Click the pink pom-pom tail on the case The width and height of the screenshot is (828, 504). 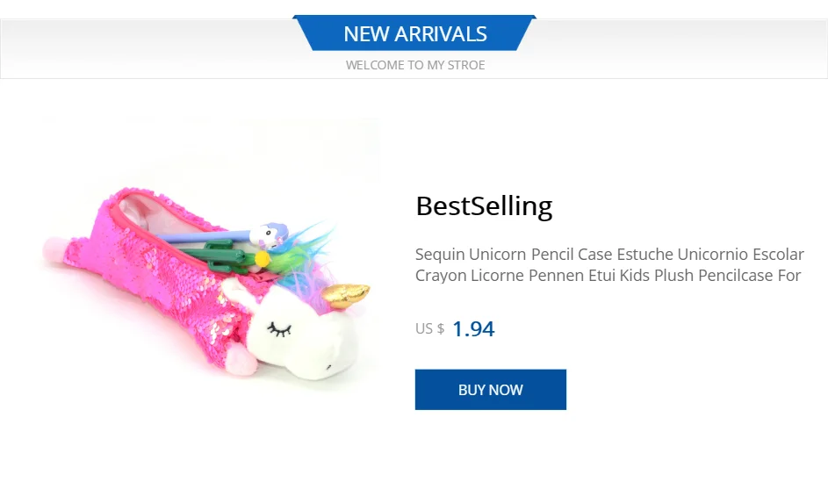[54, 249]
